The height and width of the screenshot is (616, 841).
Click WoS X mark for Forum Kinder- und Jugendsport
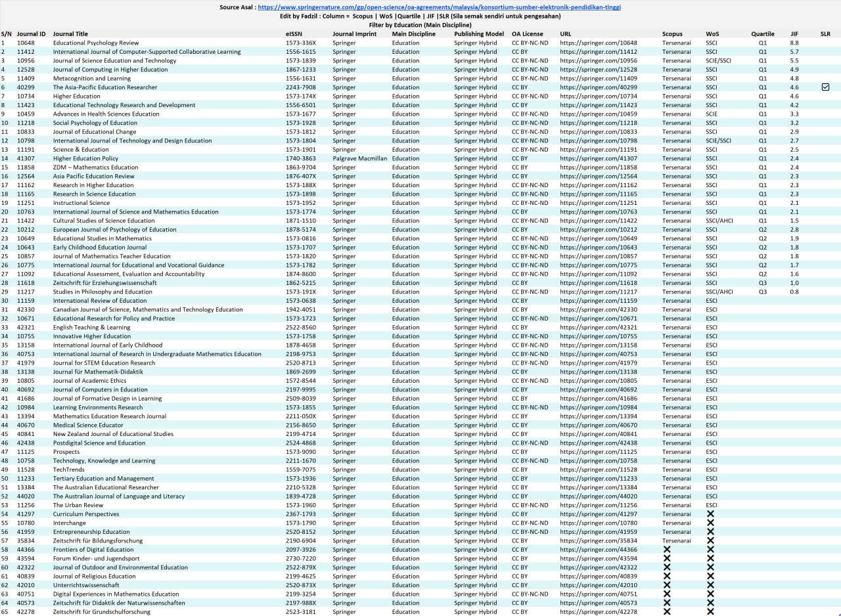[x=710, y=558]
